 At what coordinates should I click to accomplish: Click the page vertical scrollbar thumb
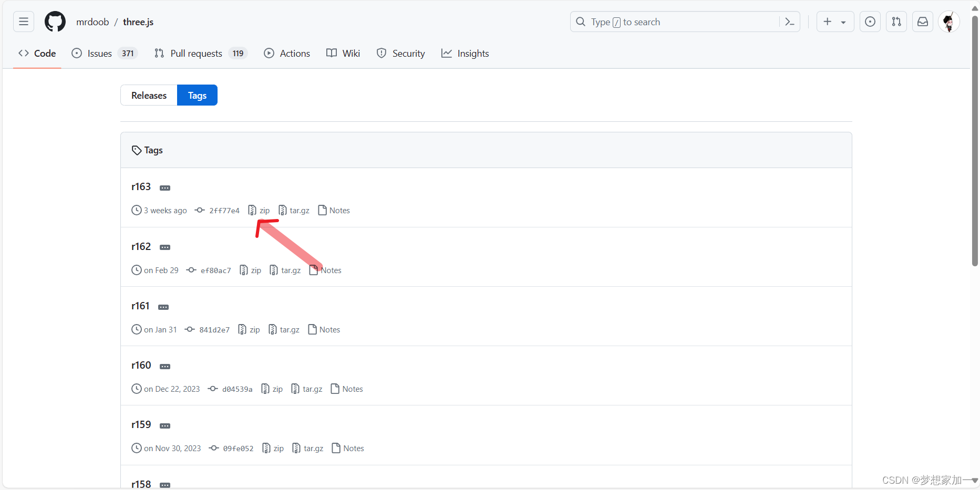[975, 141]
